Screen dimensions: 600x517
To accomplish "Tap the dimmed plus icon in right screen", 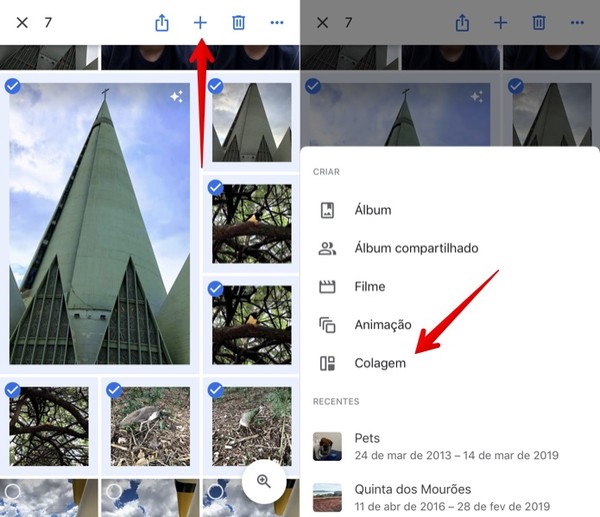I will (501, 23).
